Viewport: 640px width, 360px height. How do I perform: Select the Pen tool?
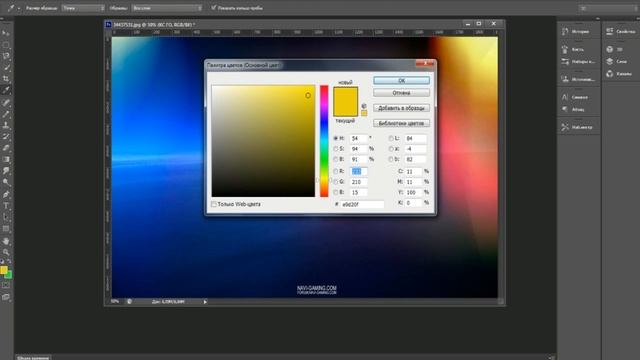[6, 195]
